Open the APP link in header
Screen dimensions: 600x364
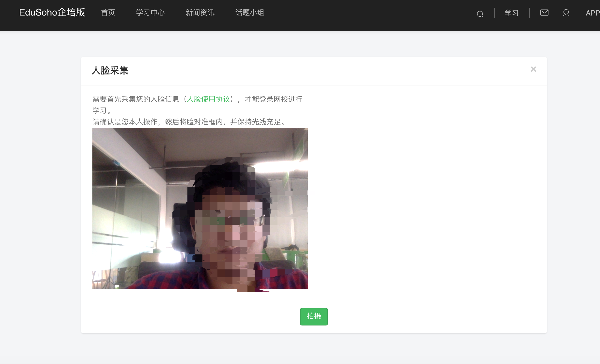point(592,13)
